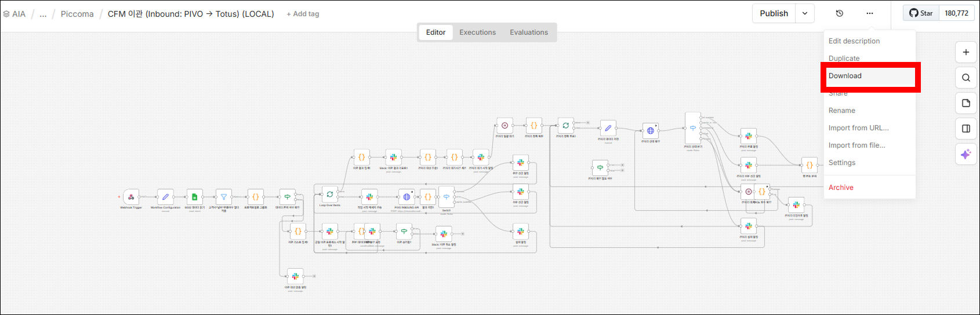
Task: Switch to the Executions tab
Action: click(x=477, y=32)
